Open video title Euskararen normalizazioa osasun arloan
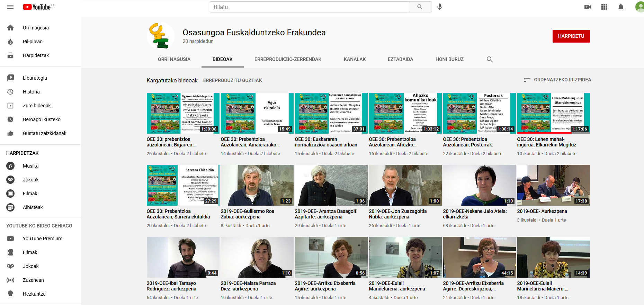 click(326, 142)
